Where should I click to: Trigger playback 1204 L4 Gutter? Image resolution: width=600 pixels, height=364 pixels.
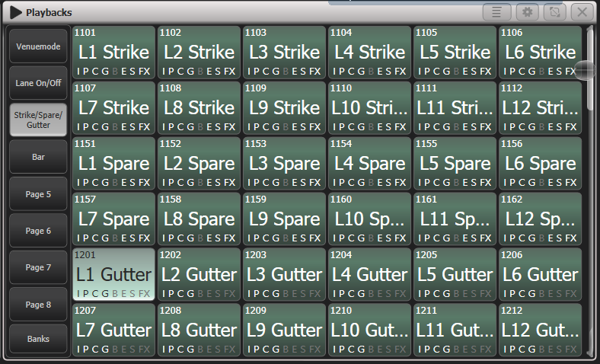coord(369,274)
